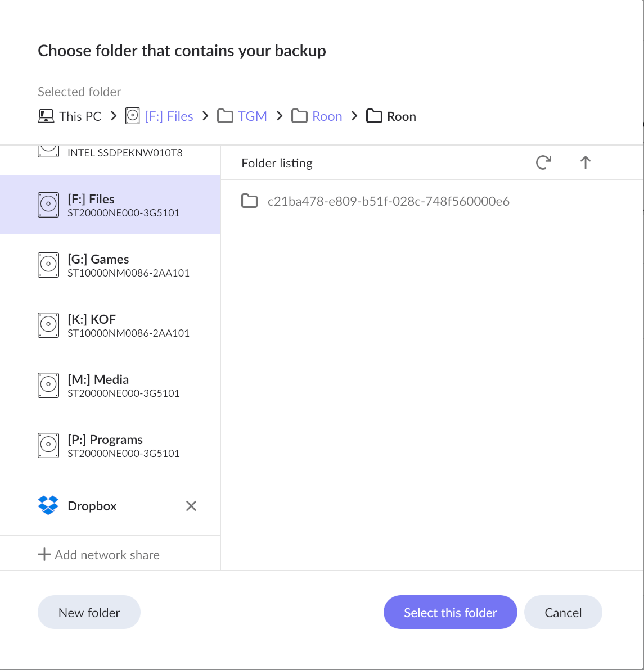Click the G: Games drive icon

pos(48,265)
